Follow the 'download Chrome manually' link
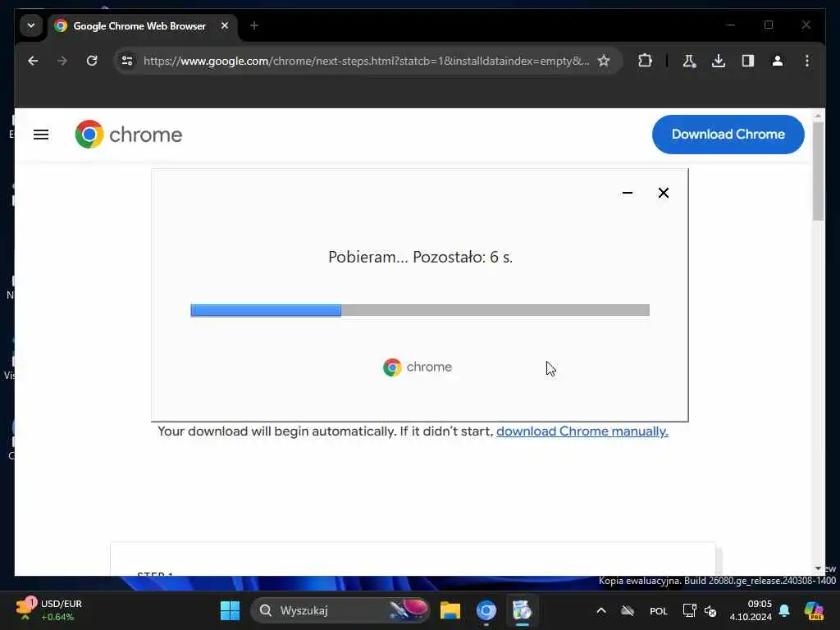 (x=582, y=431)
